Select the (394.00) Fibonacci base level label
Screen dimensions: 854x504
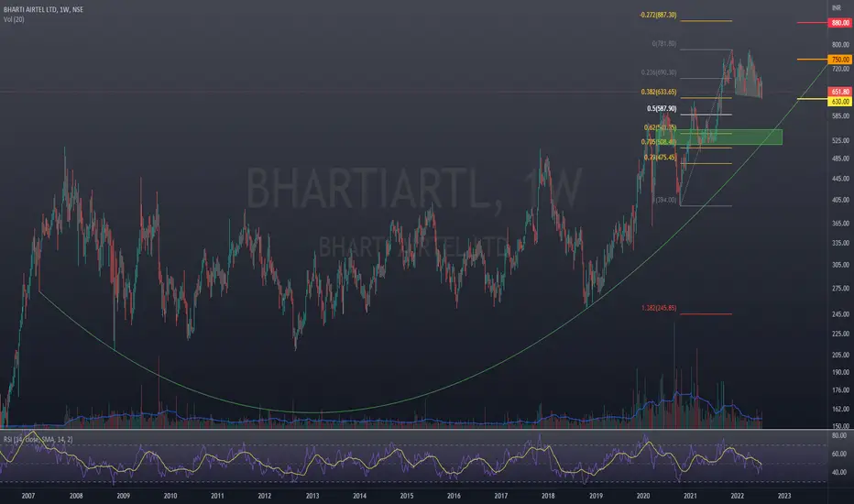665,200
